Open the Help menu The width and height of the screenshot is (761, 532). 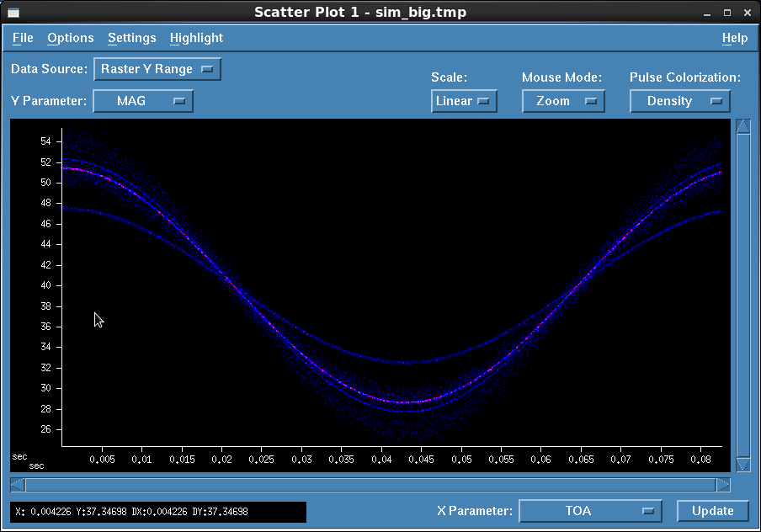tap(734, 38)
